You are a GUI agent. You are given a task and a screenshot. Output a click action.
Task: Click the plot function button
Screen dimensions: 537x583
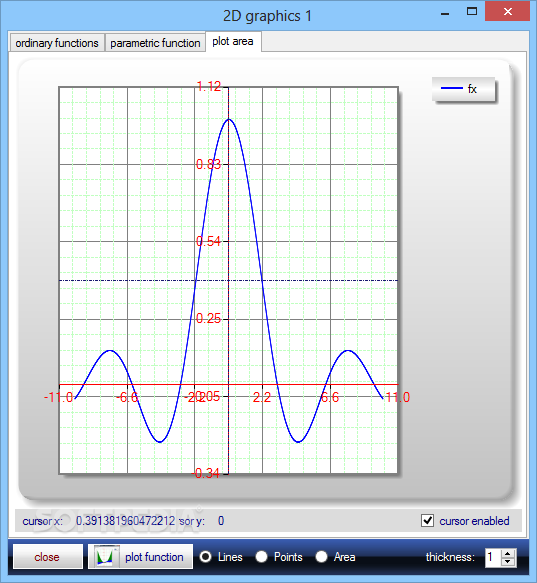point(140,557)
